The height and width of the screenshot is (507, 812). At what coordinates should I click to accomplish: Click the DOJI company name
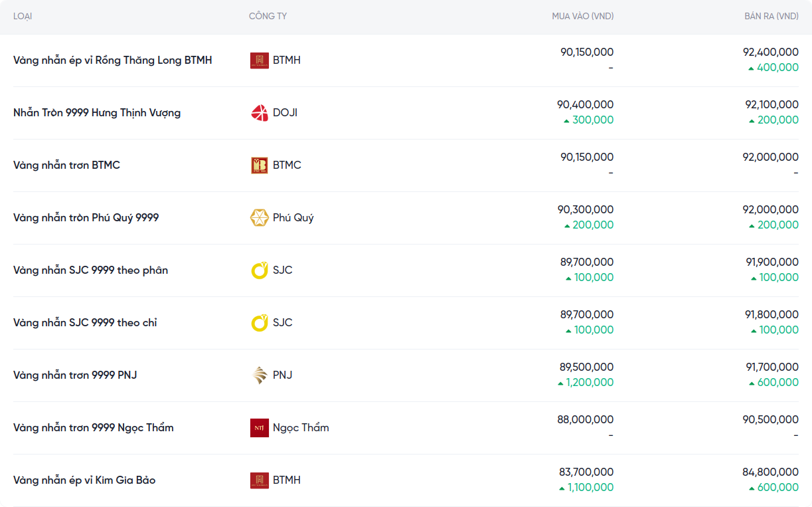click(x=285, y=113)
